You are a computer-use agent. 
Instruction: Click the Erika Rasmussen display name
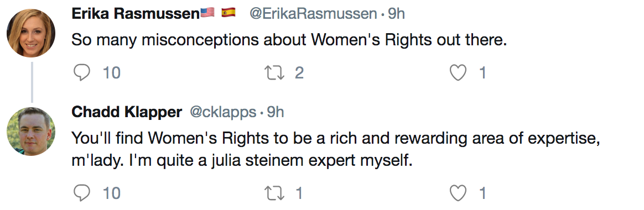click(136, 13)
